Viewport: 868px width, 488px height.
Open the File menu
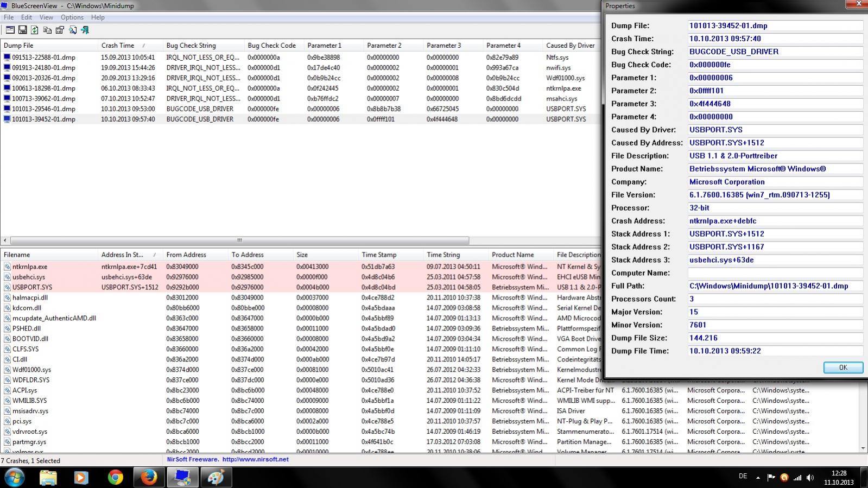tap(9, 17)
